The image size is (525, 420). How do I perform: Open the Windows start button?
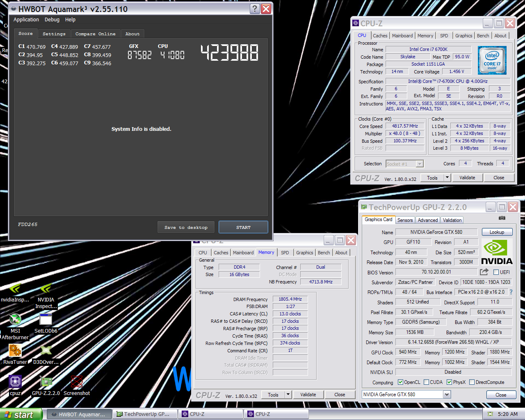coord(21,414)
